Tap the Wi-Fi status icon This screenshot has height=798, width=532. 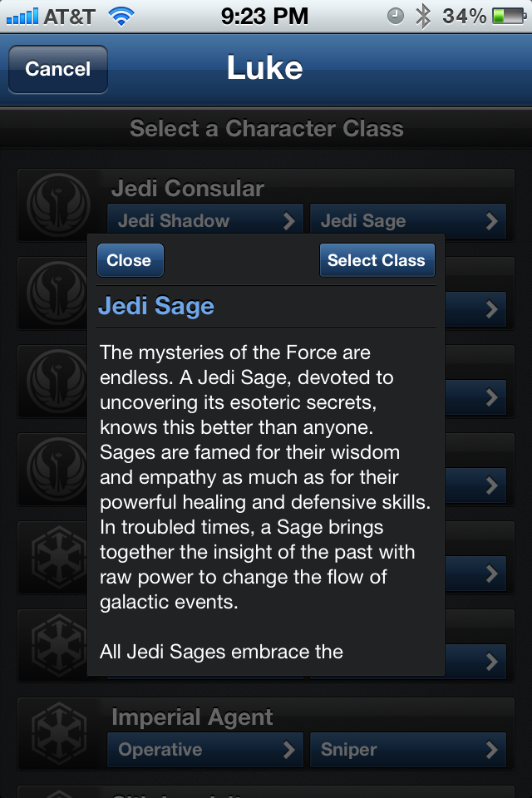coord(122,16)
